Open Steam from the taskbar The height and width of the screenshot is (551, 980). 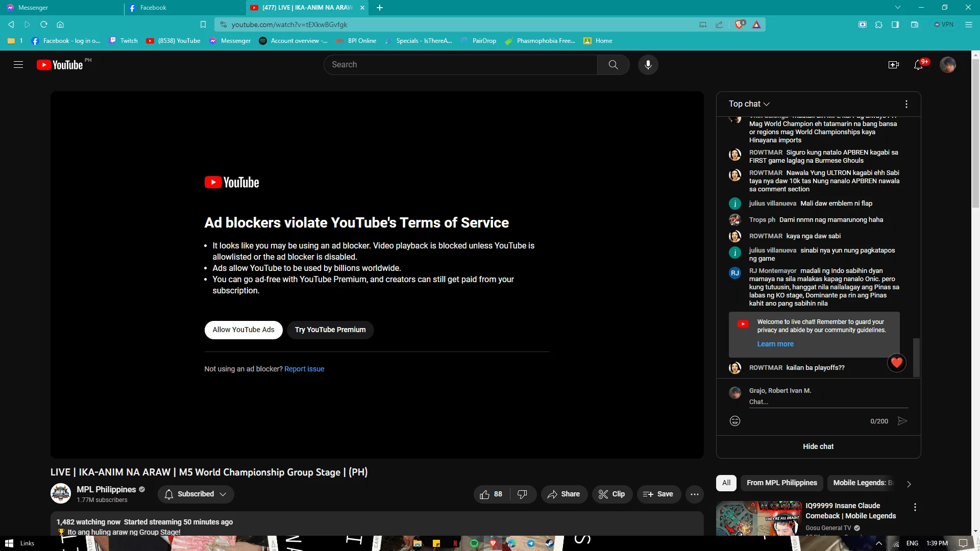click(x=550, y=543)
